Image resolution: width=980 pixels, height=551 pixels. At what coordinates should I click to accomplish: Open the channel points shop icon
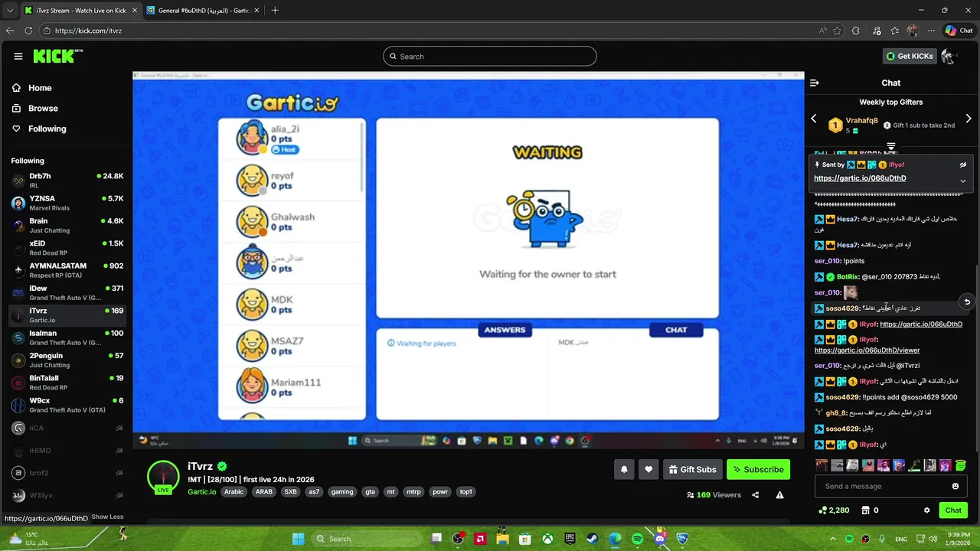click(x=866, y=510)
